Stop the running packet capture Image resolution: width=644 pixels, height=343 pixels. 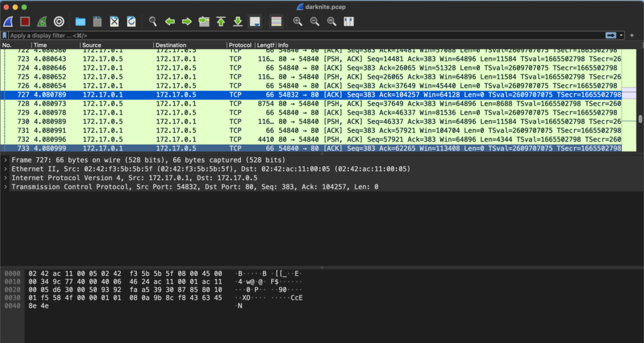25,21
